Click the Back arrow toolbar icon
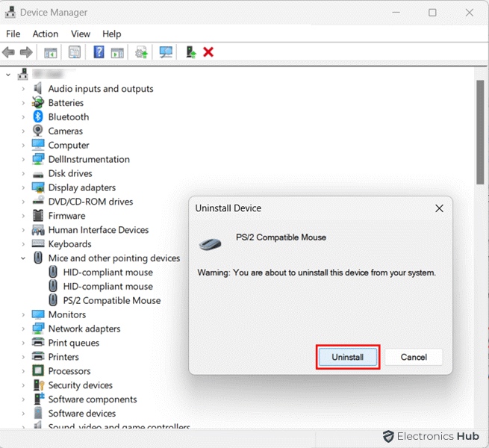 9,52
